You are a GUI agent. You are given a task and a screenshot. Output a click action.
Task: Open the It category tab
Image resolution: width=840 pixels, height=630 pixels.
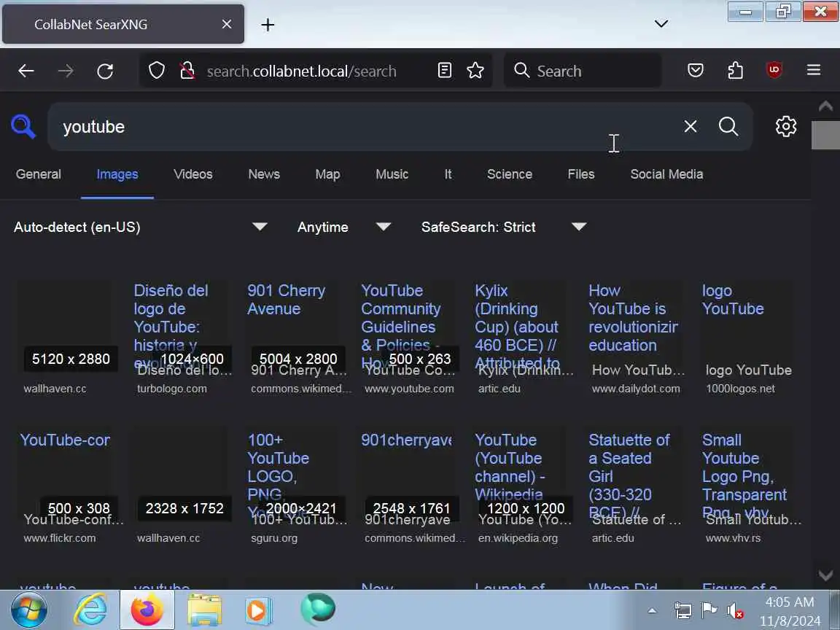[448, 174]
